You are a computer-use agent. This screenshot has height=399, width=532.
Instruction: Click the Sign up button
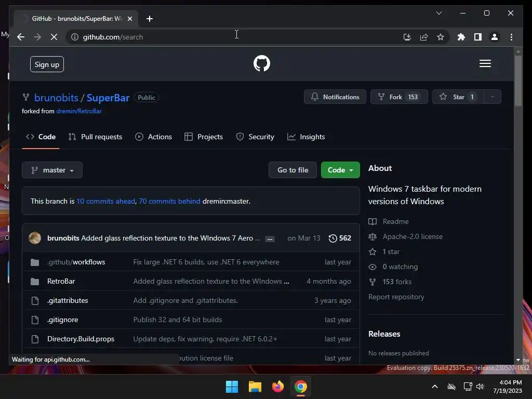click(47, 64)
